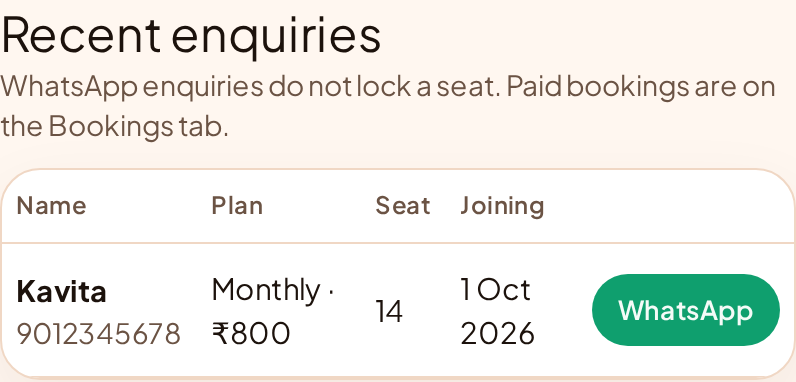
Task: Click the 1 Oct 2026 joining date
Action: tap(498, 311)
